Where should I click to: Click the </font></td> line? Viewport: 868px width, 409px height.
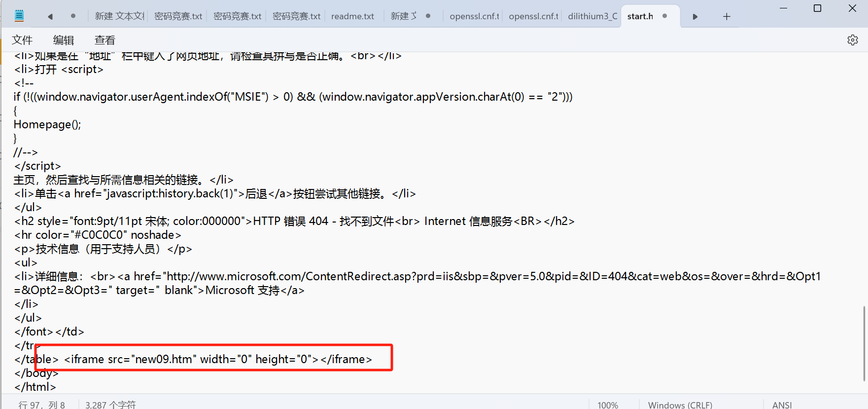click(49, 332)
